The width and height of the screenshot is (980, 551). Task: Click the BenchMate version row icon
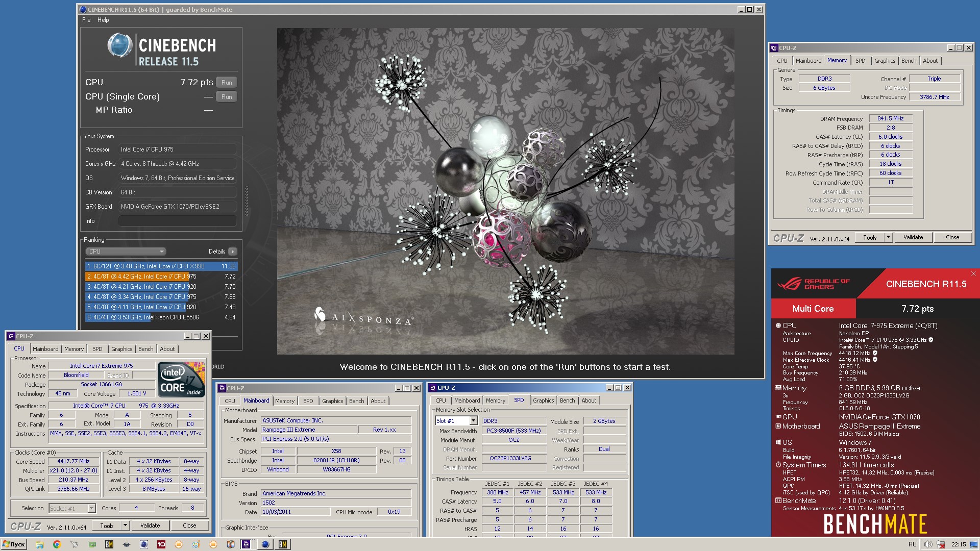(778, 500)
